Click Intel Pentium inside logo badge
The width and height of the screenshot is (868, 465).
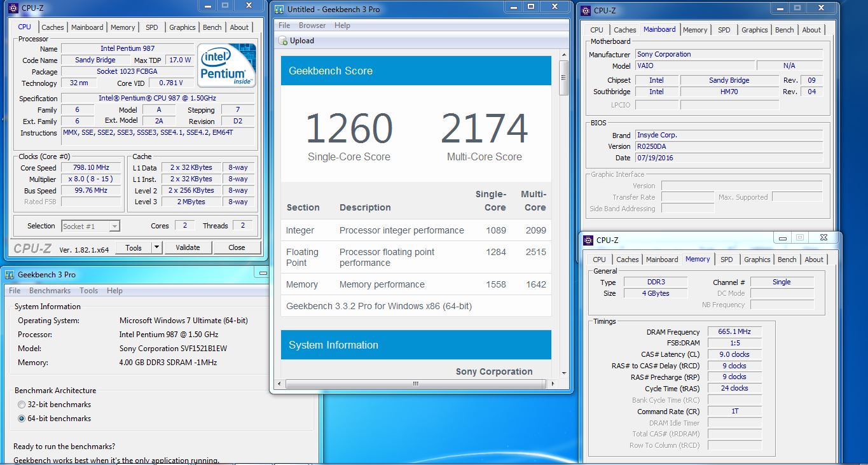point(226,65)
